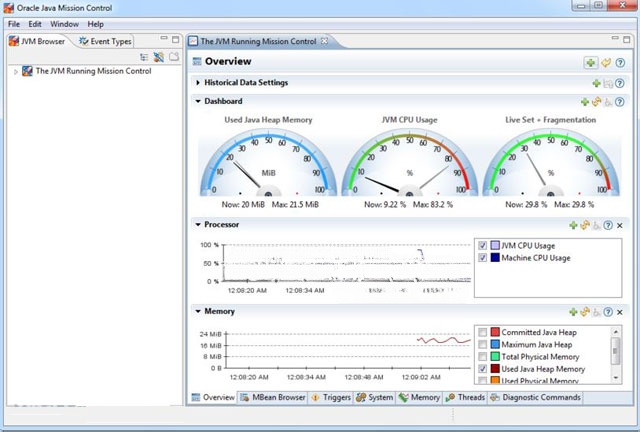Viewport: 640px width, 432px height.
Task: Click the accessibility icon in Processor header
Action: (x=596, y=225)
